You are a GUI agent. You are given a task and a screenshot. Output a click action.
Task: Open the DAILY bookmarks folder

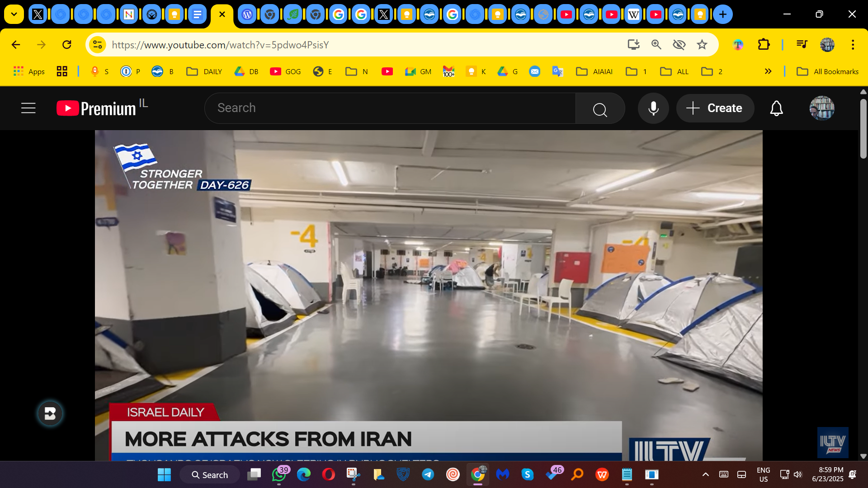204,71
